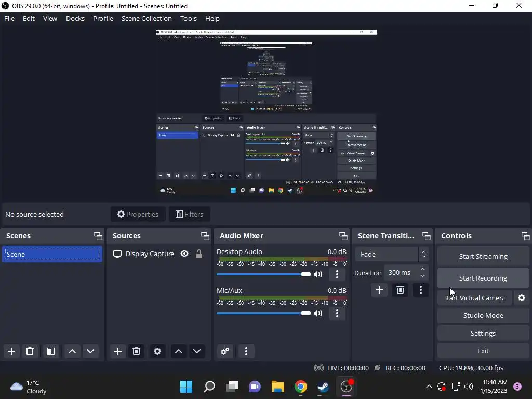Float the Scene Transitions dock
The height and width of the screenshot is (399, 532).
(x=426, y=236)
